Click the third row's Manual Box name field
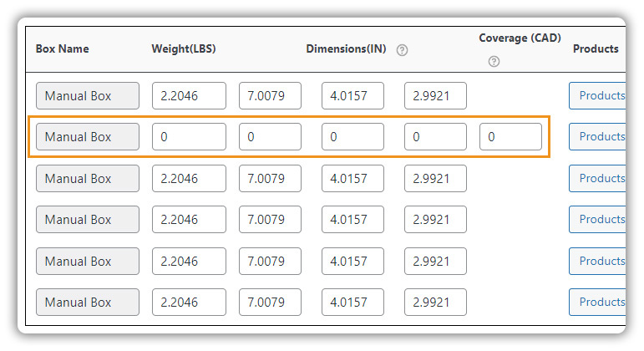Image resolution: width=644 pixels, height=351 pixels. (88, 178)
